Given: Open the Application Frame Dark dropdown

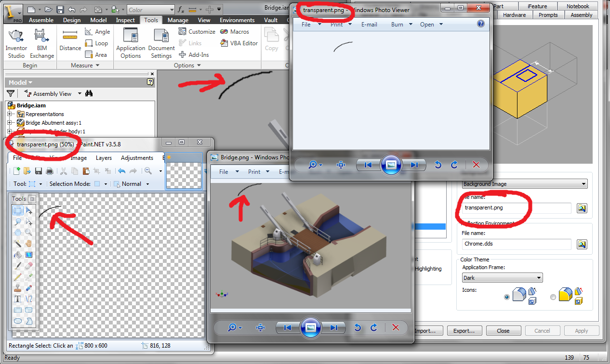Looking at the screenshot, I should [x=503, y=278].
